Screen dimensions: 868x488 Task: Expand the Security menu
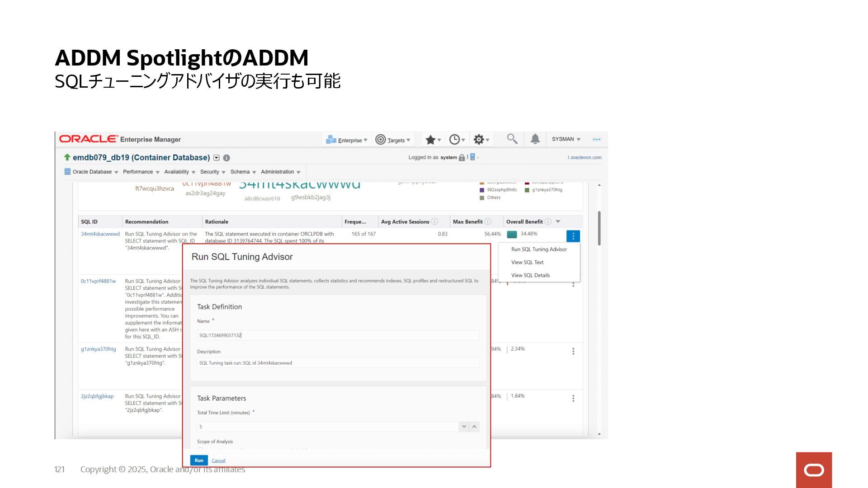[212, 172]
